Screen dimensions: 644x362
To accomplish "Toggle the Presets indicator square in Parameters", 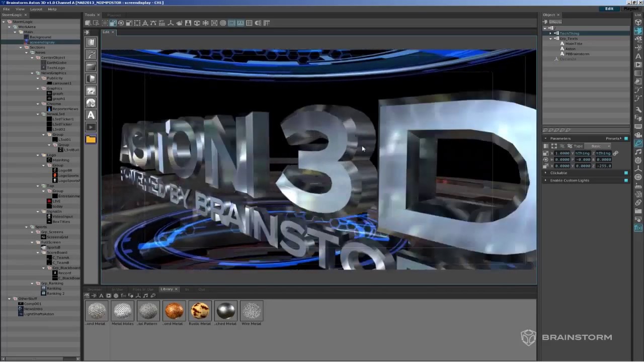I will 626,138.
